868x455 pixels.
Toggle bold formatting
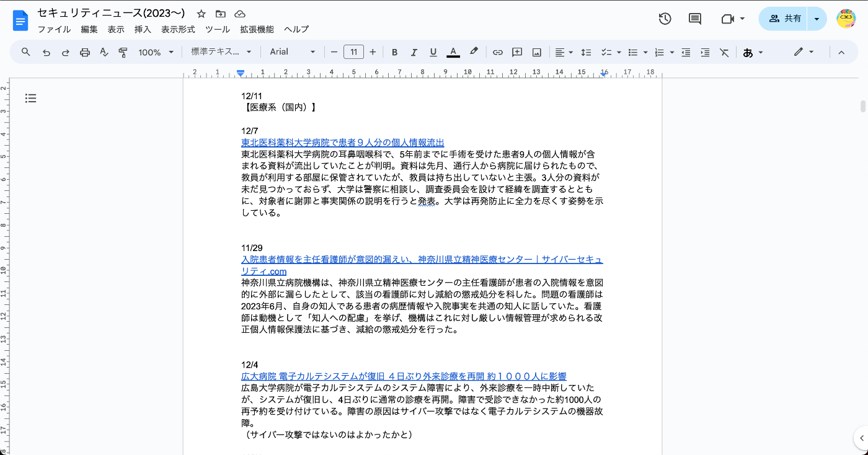tap(394, 52)
